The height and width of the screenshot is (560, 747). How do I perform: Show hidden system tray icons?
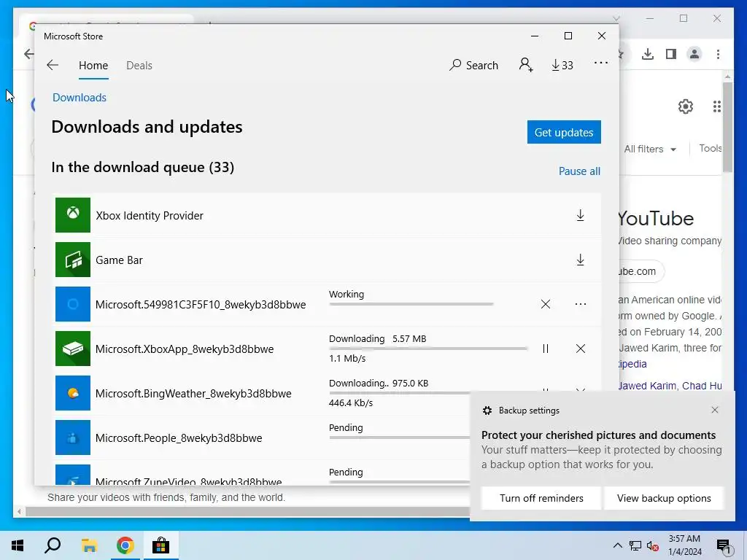click(617, 545)
